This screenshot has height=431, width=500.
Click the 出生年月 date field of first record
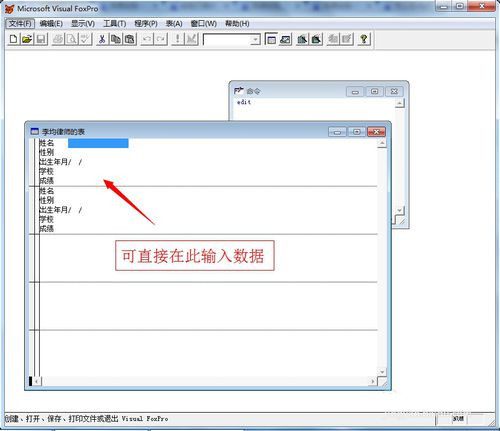(75, 162)
